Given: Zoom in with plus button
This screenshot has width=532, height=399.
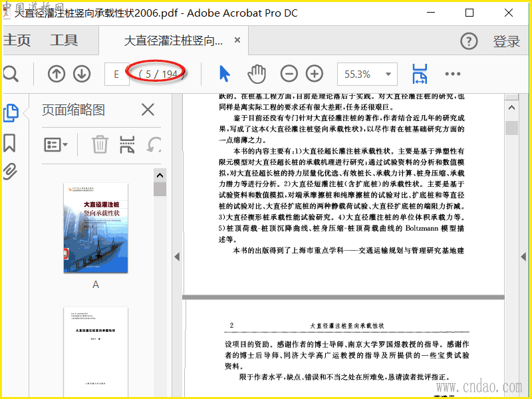Looking at the screenshot, I should pos(315,74).
